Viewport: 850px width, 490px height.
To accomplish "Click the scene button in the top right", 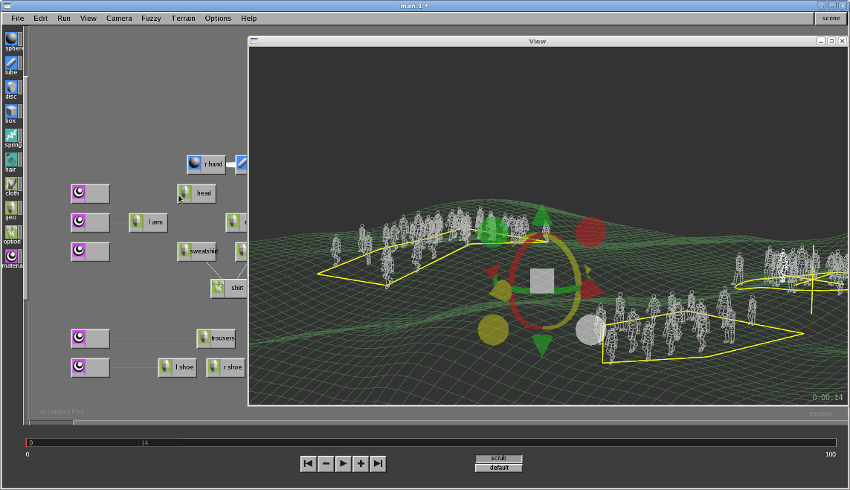I will 829,18.
